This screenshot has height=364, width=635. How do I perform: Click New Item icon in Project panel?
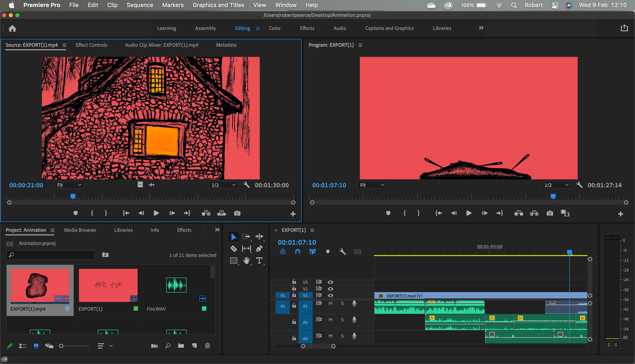[x=194, y=346]
